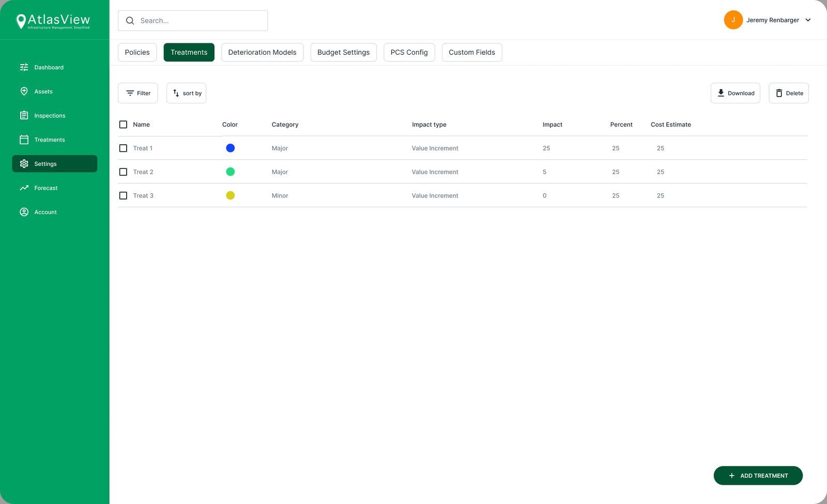Go to the Account page
The width and height of the screenshot is (827, 504).
pyautogui.click(x=45, y=212)
